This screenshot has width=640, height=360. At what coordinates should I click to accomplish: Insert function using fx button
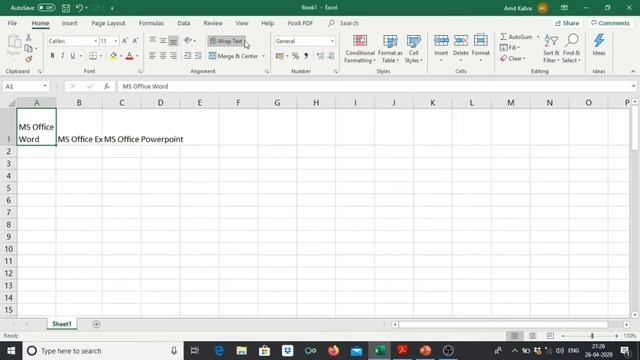107,86
